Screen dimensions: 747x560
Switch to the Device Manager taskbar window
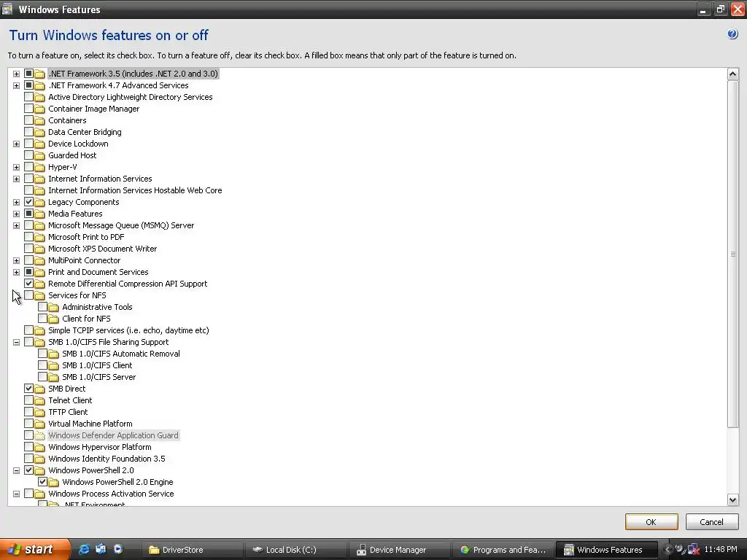point(398,550)
